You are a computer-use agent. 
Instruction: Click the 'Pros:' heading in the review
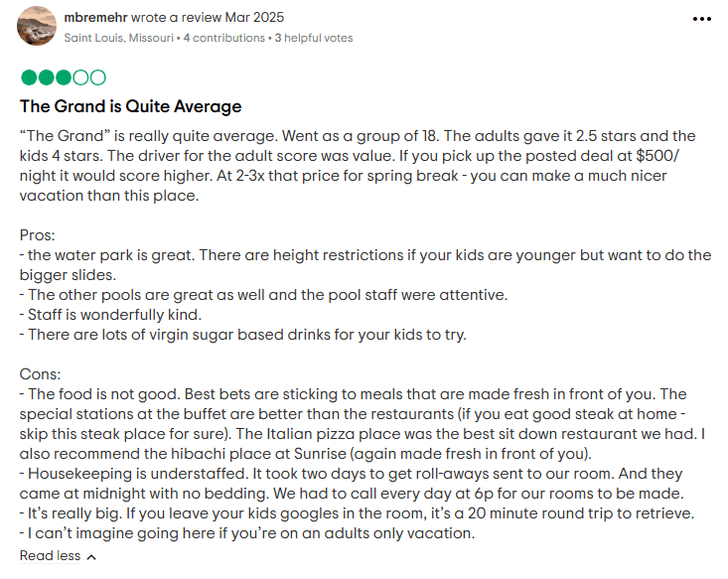[x=37, y=235]
